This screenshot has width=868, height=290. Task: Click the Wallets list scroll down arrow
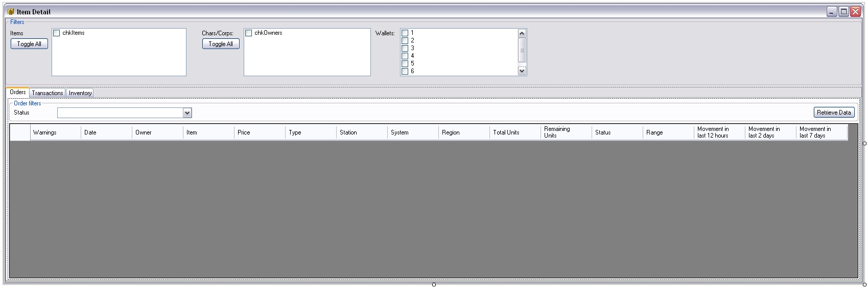[522, 71]
